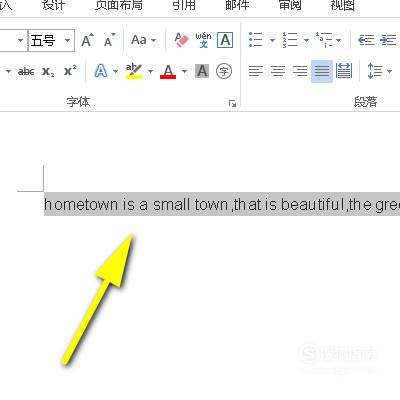Align text left

click(x=256, y=71)
